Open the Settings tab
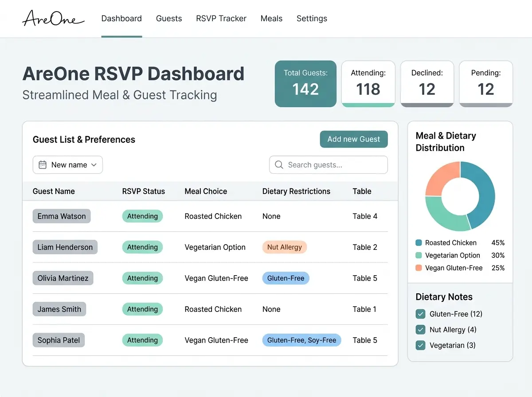Image resolution: width=532 pixels, height=397 pixels. [312, 19]
